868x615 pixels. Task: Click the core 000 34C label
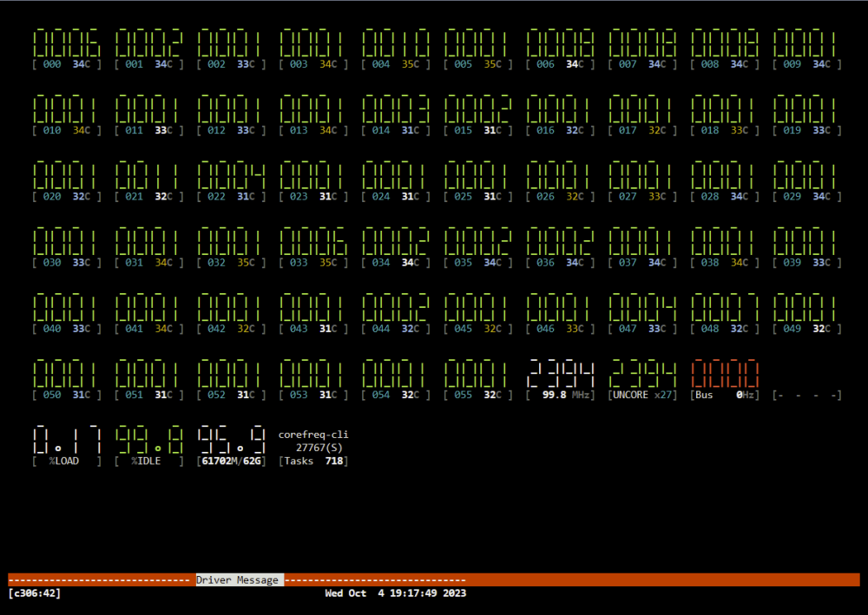(x=67, y=64)
